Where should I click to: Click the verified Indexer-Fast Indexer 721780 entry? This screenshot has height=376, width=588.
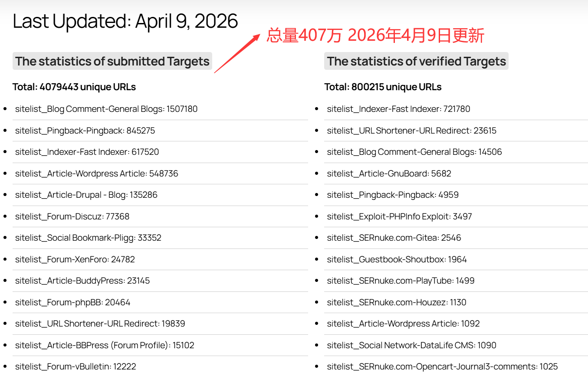pos(398,109)
